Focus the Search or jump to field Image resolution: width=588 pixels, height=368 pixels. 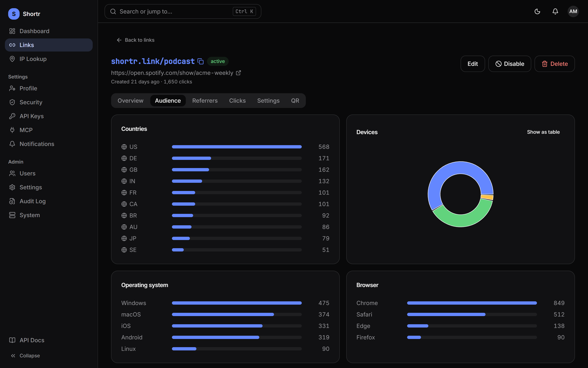183,11
